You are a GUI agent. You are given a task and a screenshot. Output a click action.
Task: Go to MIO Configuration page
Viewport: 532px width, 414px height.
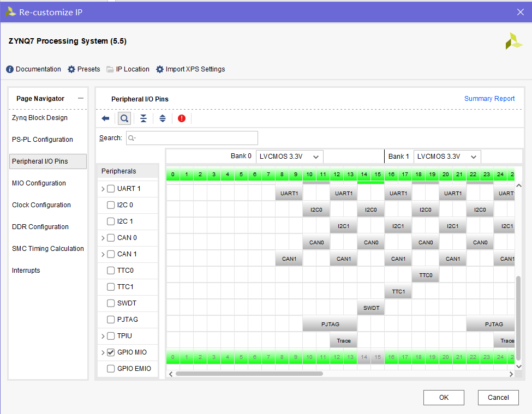tap(39, 183)
